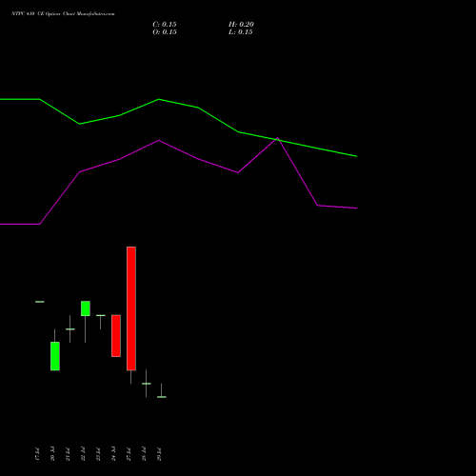Screen dimensions: 476x476
Task: Select the doji candle for 28 Jul
Action: coord(147,384)
